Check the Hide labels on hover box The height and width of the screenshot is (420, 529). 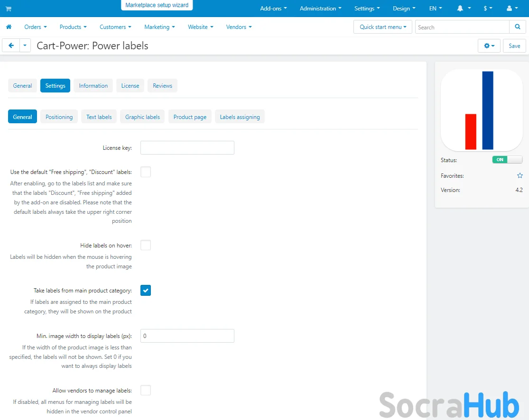point(146,246)
